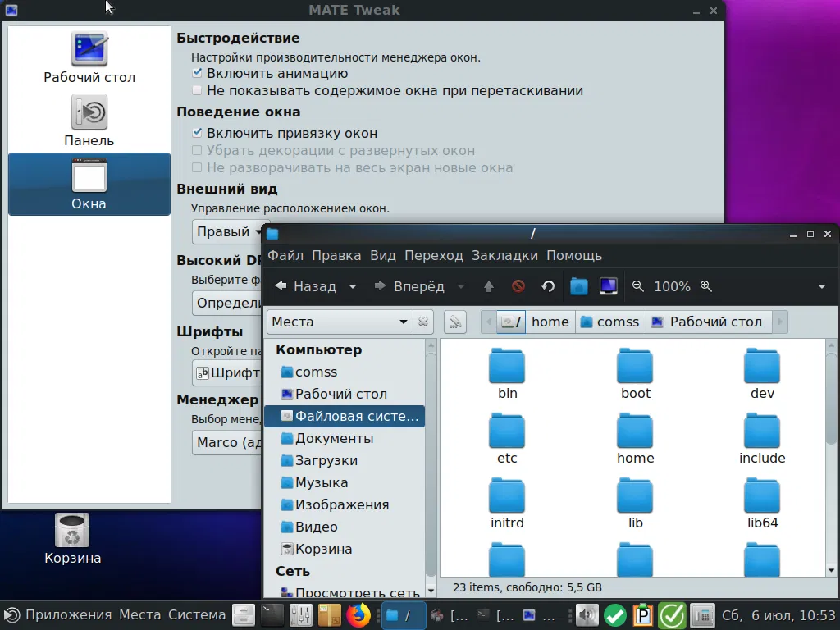Image resolution: width=840 pixels, height=630 pixels.
Task: Open the boot folder
Action: click(x=636, y=374)
